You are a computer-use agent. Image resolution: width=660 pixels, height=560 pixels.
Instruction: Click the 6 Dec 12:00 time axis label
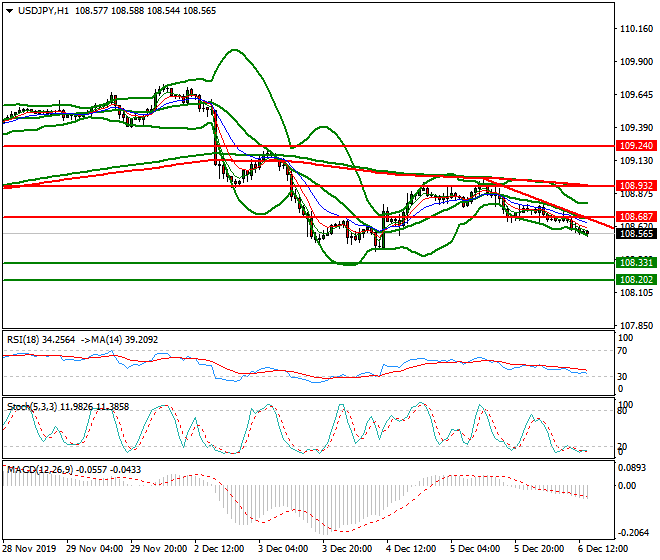point(603,549)
